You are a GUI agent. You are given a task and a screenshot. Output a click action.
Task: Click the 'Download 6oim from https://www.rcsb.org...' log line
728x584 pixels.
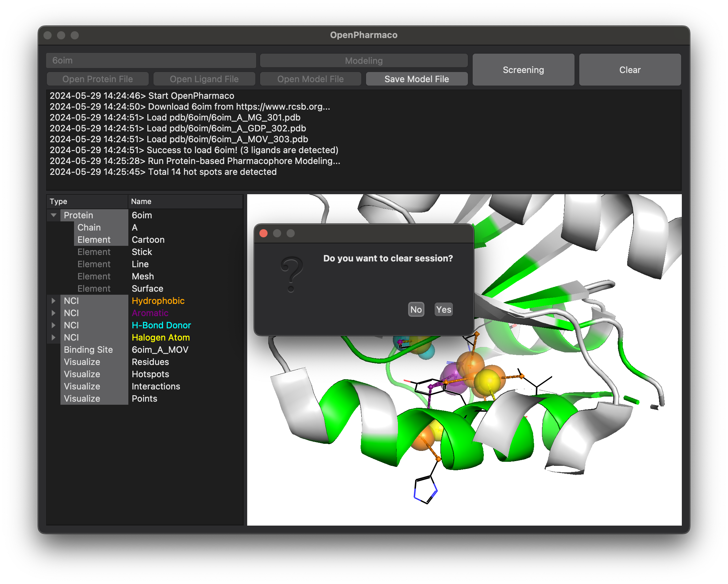point(190,106)
